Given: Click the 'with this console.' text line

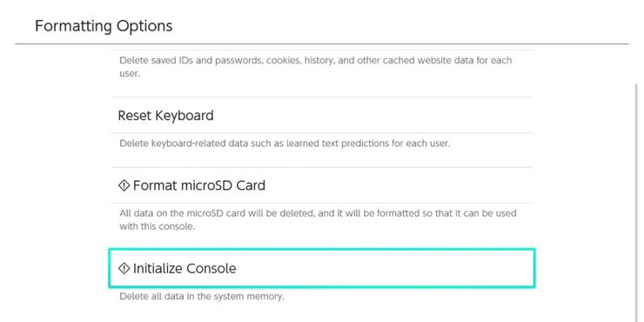Looking at the screenshot, I should pos(158,226).
